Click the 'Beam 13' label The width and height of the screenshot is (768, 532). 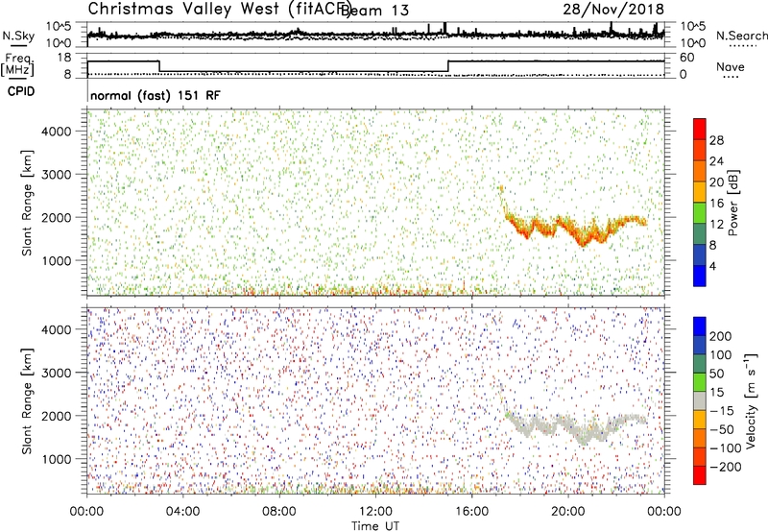coord(374,11)
